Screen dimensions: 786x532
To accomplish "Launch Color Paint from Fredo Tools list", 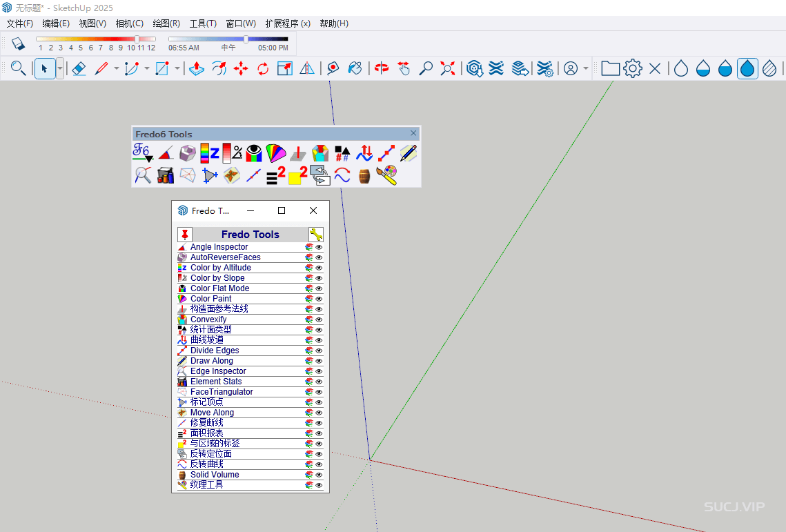I will tap(211, 299).
